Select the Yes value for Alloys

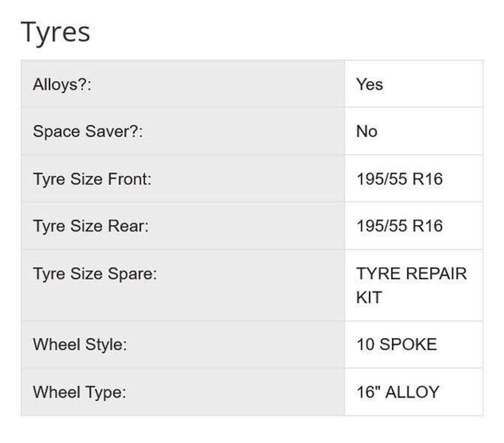[x=369, y=85]
